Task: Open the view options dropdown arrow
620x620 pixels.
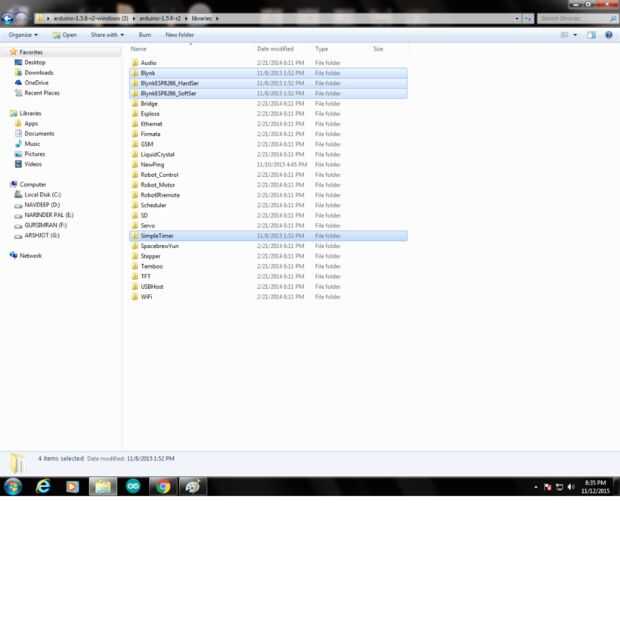Action: coord(575,35)
